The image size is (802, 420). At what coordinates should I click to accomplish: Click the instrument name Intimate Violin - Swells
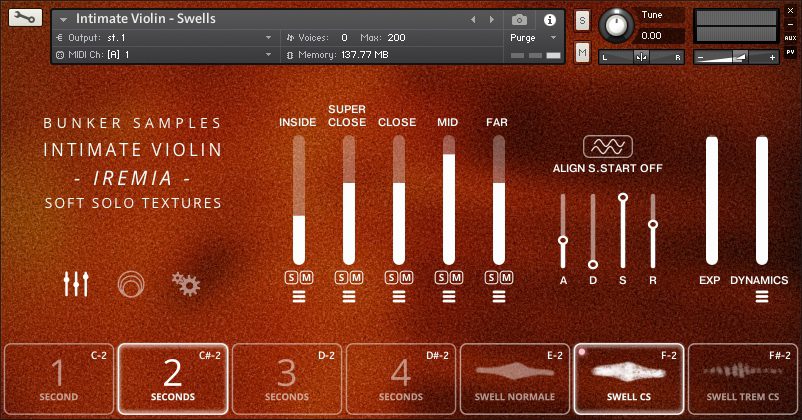pos(146,19)
